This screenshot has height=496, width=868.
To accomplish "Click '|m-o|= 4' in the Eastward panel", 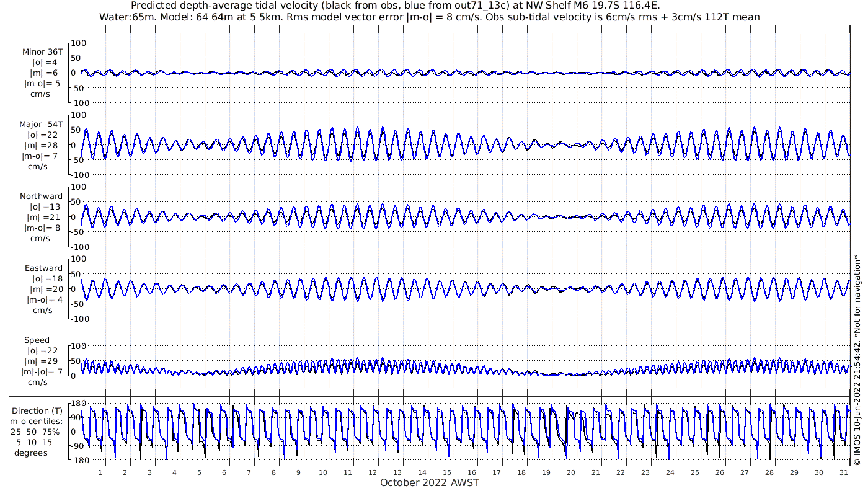I will point(45,300).
